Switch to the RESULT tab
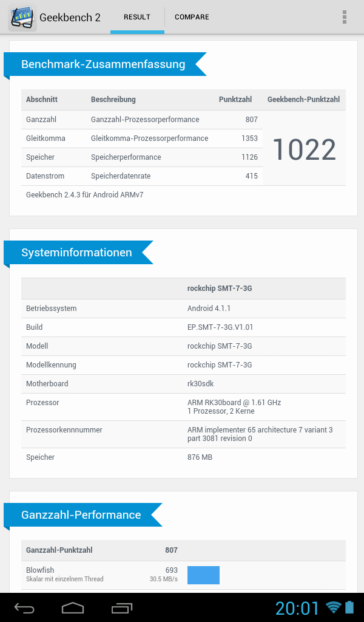The width and height of the screenshot is (364, 622). click(137, 17)
